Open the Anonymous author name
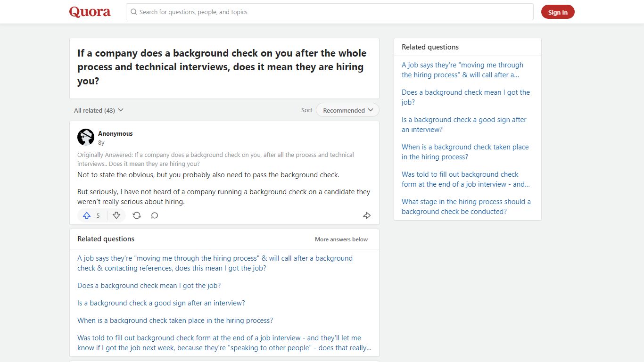This screenshot has height=362, width=644. (x=116, y=133)
